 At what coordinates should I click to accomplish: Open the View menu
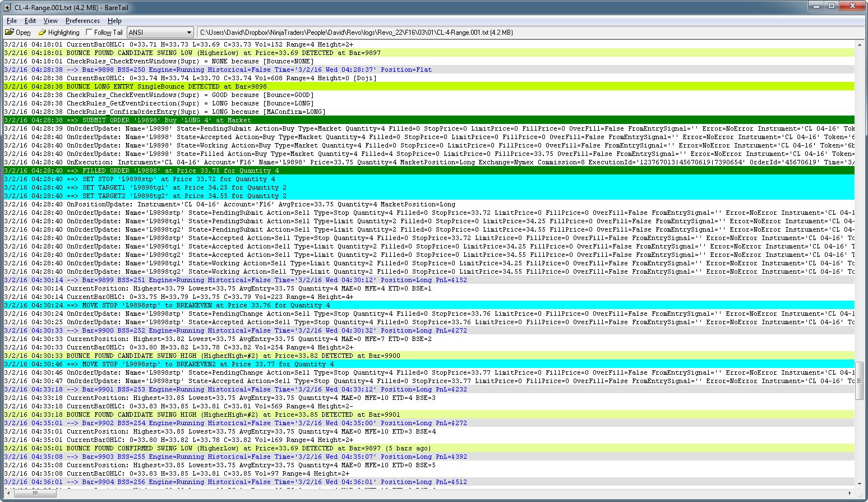point(50,21)
